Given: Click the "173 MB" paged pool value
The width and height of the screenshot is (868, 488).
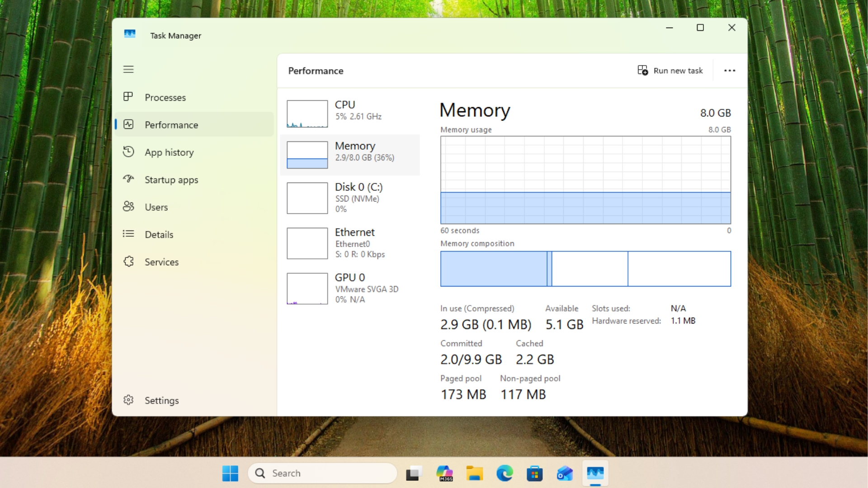Looking at the screenshot, I should (x=463, y=394).
